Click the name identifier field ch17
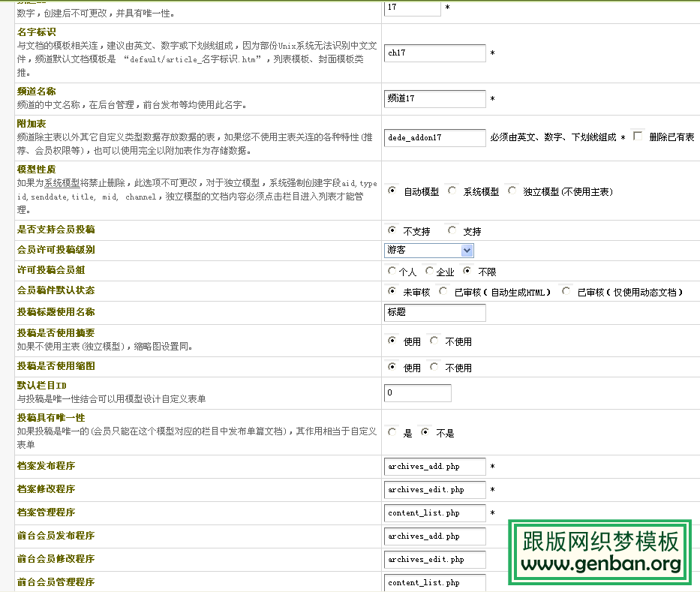The width and height of the screenshot is (700, 592). point(435,53)
